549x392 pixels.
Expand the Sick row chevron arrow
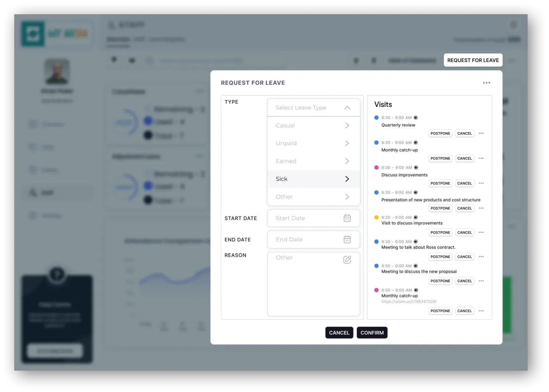pyautogui.click(x=347, y=179)
